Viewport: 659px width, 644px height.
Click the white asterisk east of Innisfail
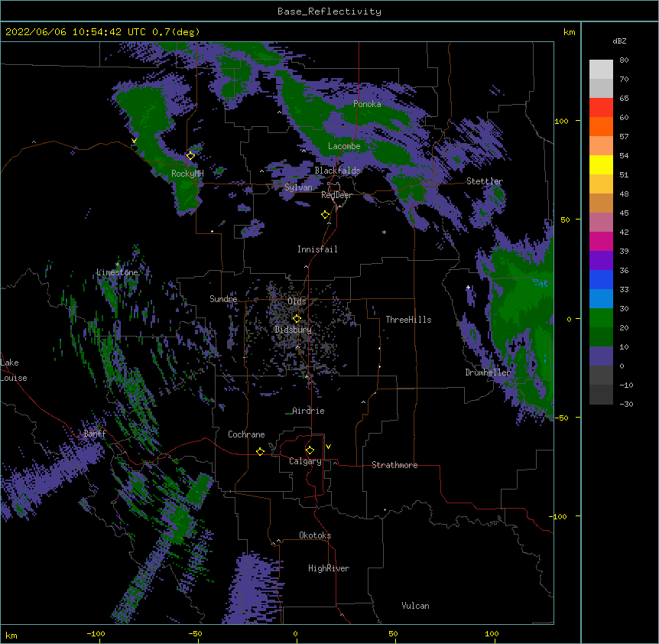pyautogui.click(x=384, y=233)
